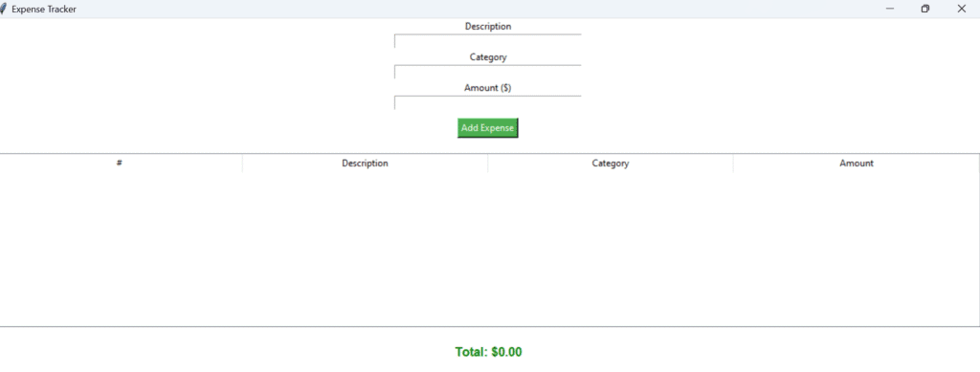Click divider between Category and Amount headers
This screenshot has width=980, height=372.
pos(733,164)
